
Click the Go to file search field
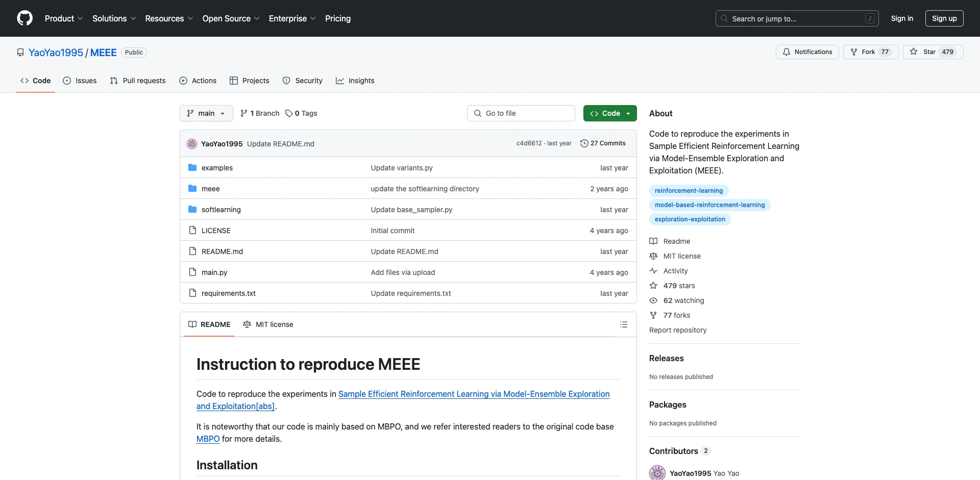click(521, 113)
